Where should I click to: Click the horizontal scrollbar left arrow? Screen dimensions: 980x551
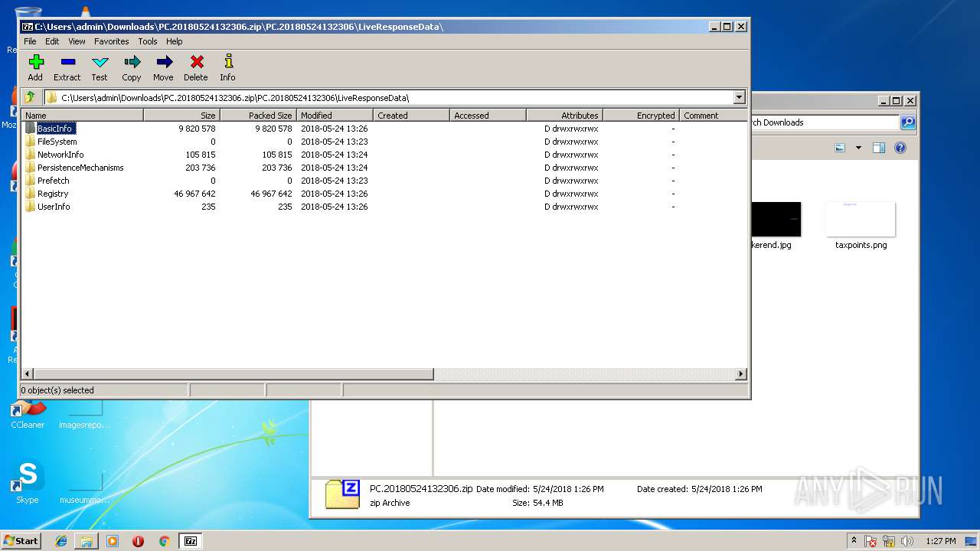(28, 374)
